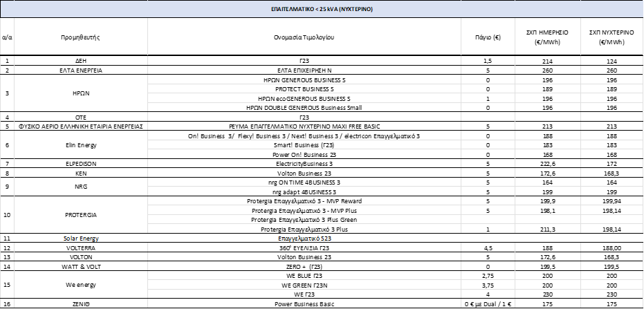Select fixed fee '1,5' in the ΔΕΗ row
The height and width of the screenshot is (309, 644).
(x=488, y=61)
